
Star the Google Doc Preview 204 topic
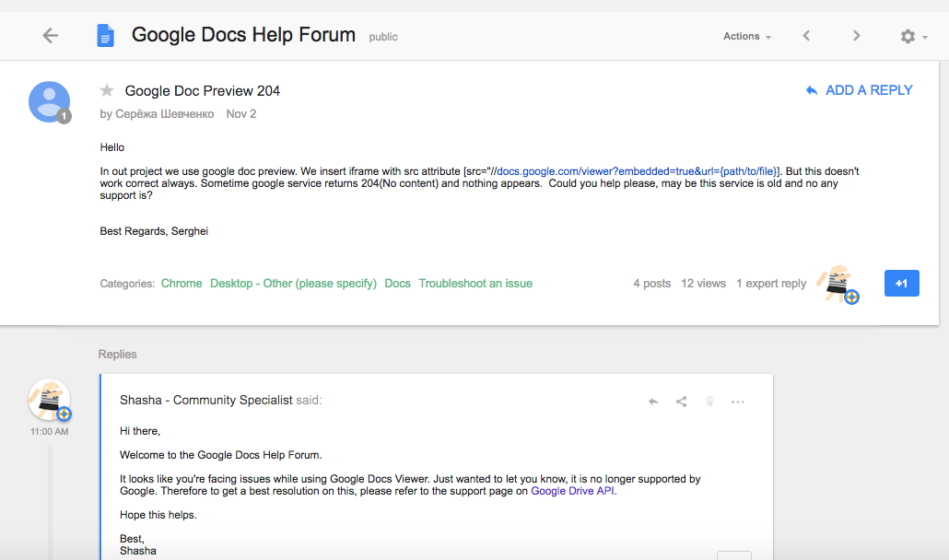pos(107,90)
